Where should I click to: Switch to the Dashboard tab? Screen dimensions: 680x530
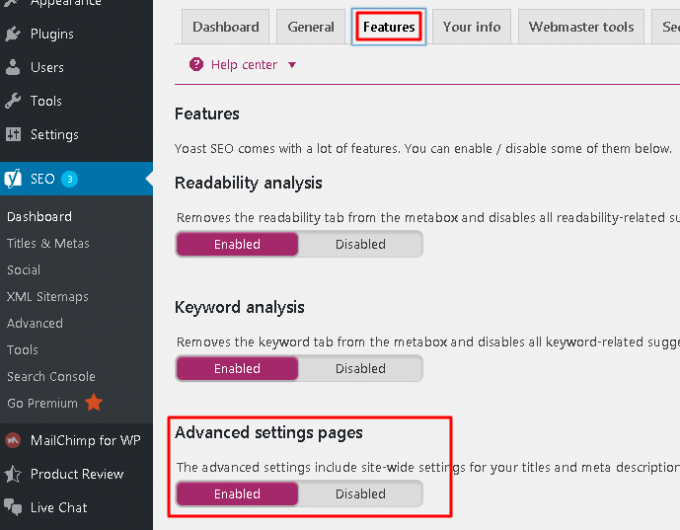[x=226, y=27]
